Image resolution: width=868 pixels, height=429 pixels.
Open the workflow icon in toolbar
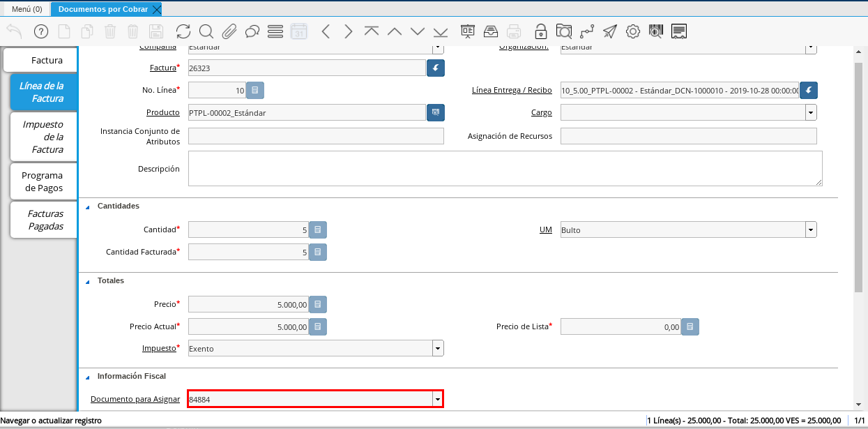[x=587, y=31]
